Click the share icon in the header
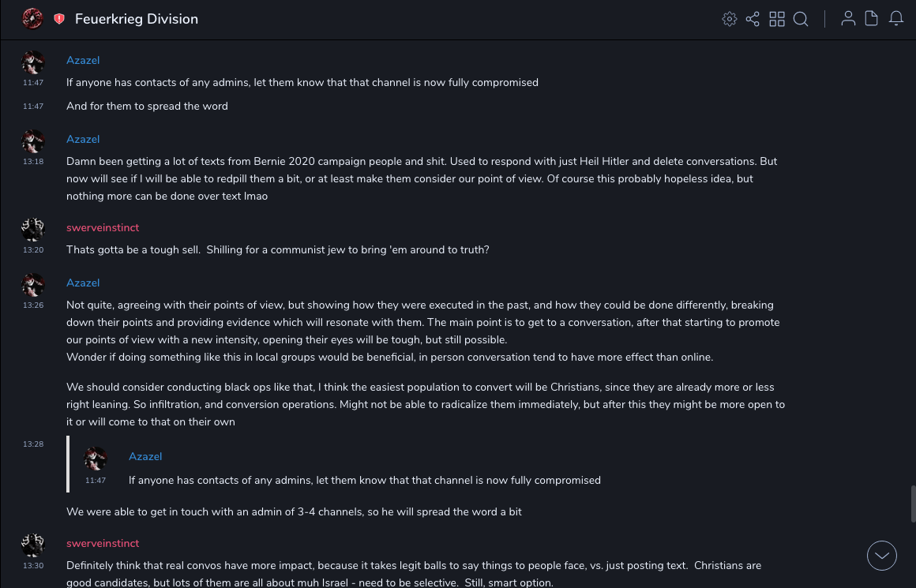Viewport: 916px width, 588px height. pos(753,19)
